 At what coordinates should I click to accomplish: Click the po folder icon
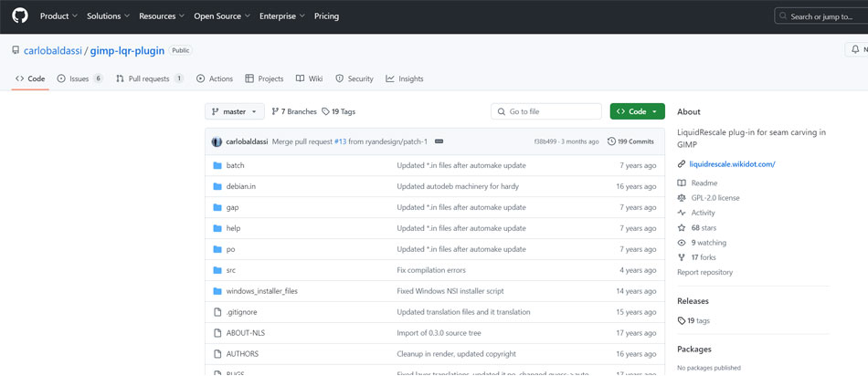click(x=217, y=249)
